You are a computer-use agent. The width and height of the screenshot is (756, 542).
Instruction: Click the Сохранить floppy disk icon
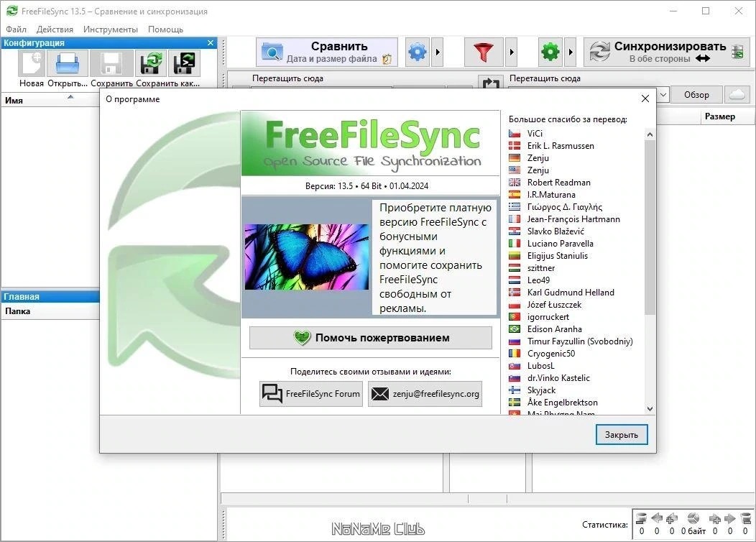[111, 63]
